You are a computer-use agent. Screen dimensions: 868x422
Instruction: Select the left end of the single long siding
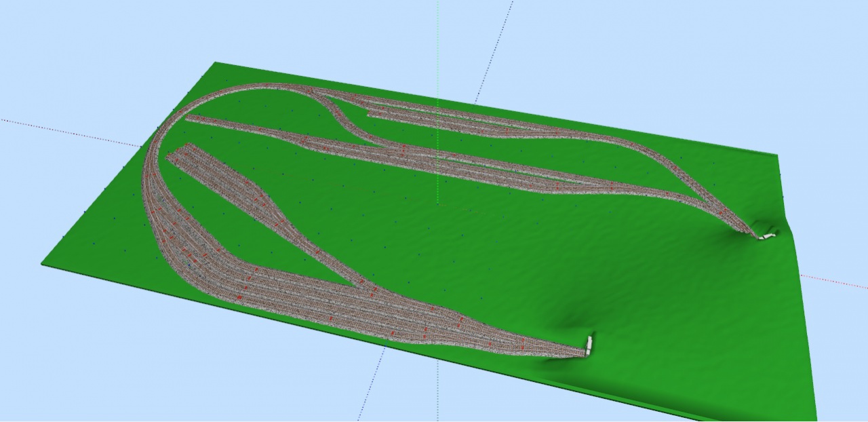(x=191, y=119)
